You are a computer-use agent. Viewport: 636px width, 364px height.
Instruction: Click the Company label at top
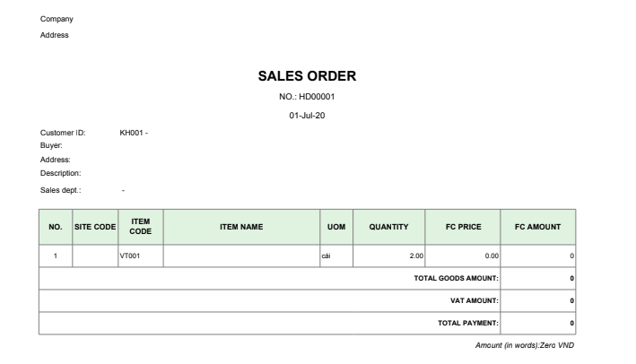[57, 19]
